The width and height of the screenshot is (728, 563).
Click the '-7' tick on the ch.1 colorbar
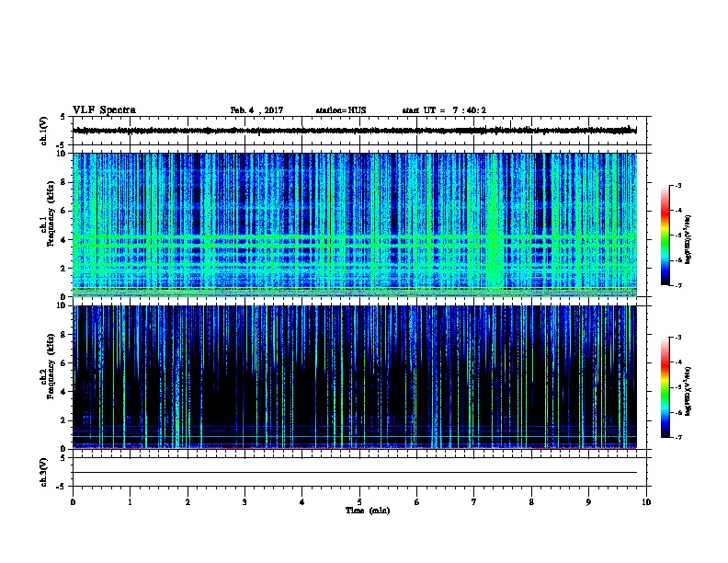[678, 285]
